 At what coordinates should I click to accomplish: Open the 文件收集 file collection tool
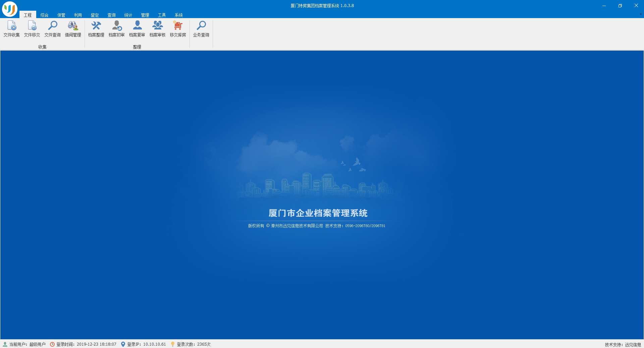(x=12, y=29)
